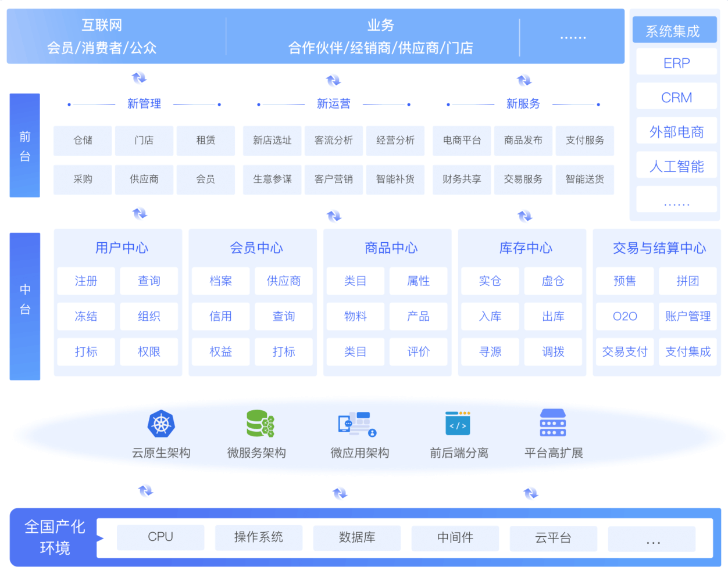Click the 权限 cell in 用户中心
The width and height of the screenshot is (728, 574).
[149, 352]
